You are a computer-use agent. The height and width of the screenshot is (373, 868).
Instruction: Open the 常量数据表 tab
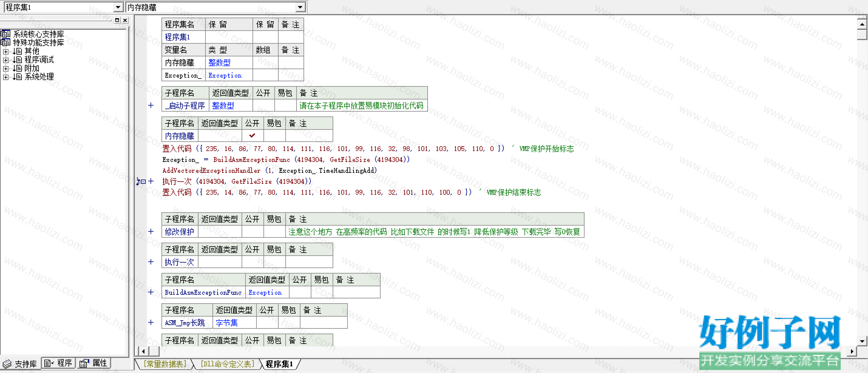165,364
